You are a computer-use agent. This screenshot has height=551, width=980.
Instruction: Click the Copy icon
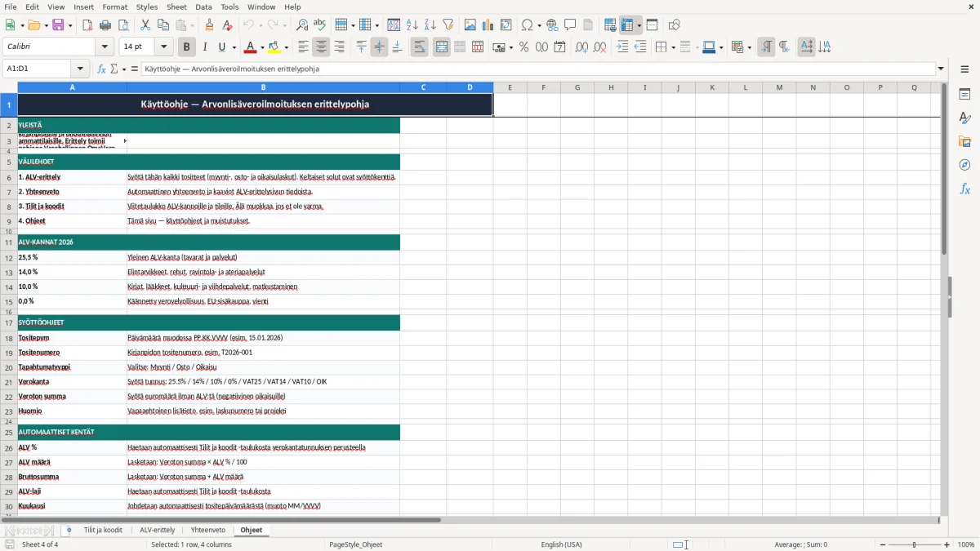[x=162, y=25]
